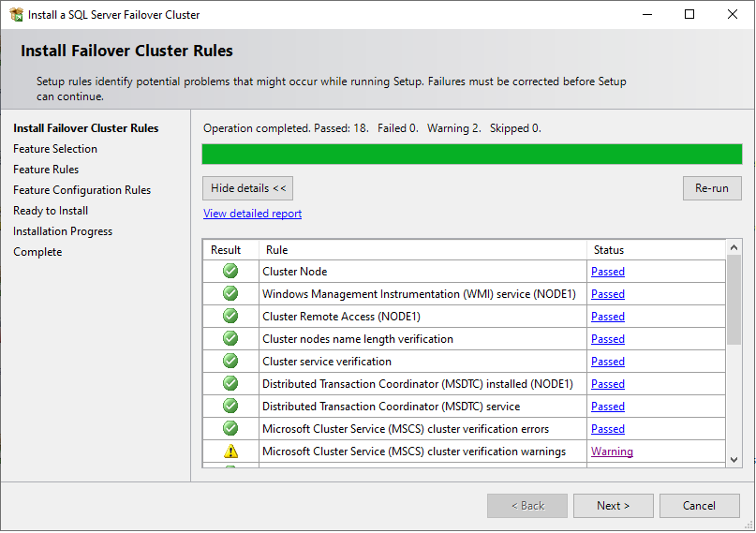Screen dimensions: 756x533
Task: Click green check icon for Cluster Node
Action: pos(230,271)
